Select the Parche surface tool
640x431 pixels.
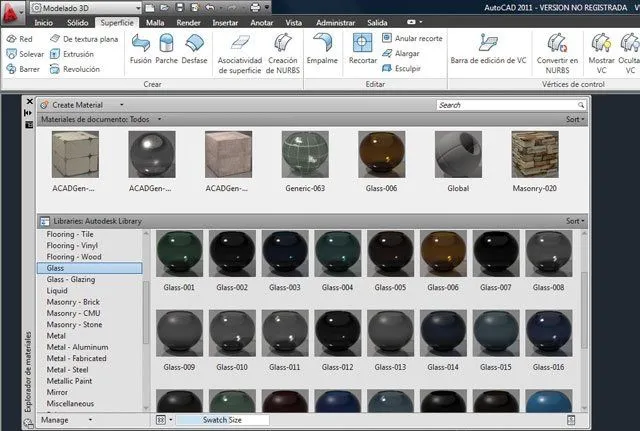coord(168,45)
